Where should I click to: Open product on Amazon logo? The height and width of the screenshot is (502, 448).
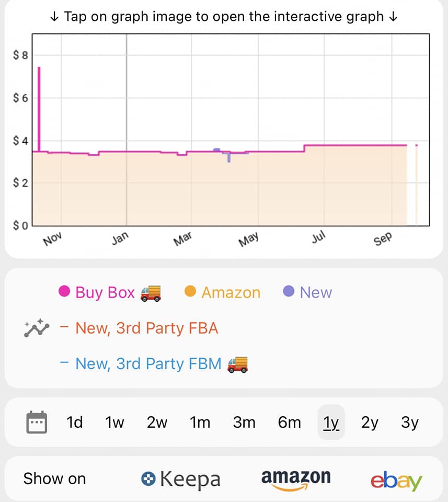pyautogui.click(x=296, y=480)
